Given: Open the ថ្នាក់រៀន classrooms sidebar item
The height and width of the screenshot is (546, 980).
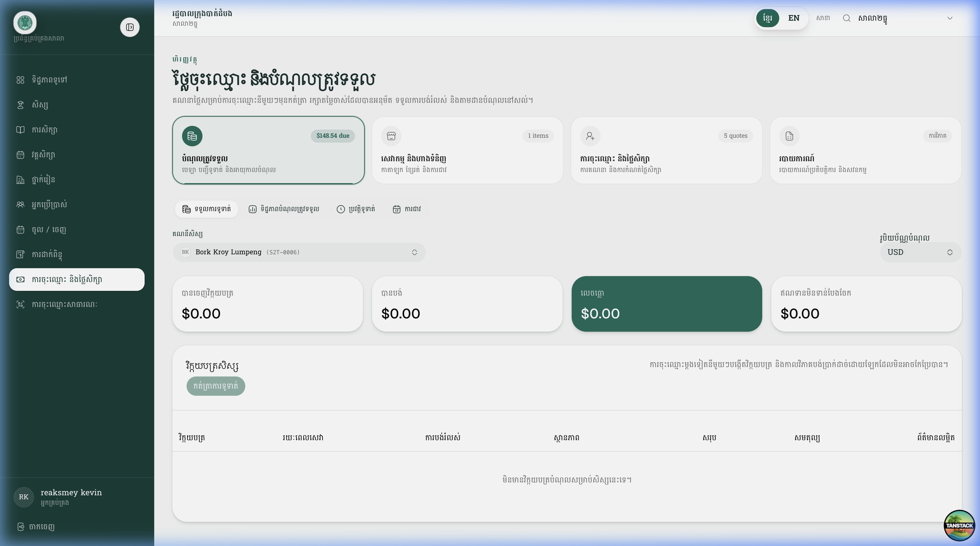Looking at the screenshot, I should 77,179.
